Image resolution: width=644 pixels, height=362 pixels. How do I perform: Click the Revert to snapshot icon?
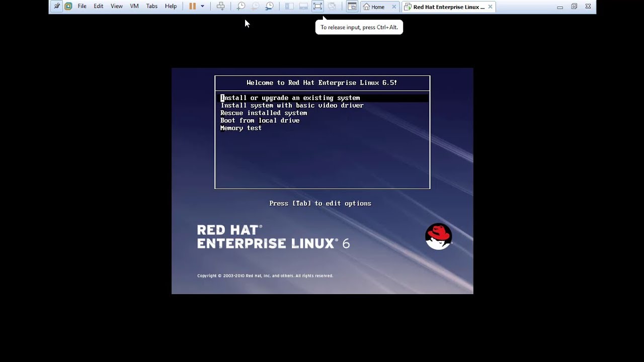point(255,7)
